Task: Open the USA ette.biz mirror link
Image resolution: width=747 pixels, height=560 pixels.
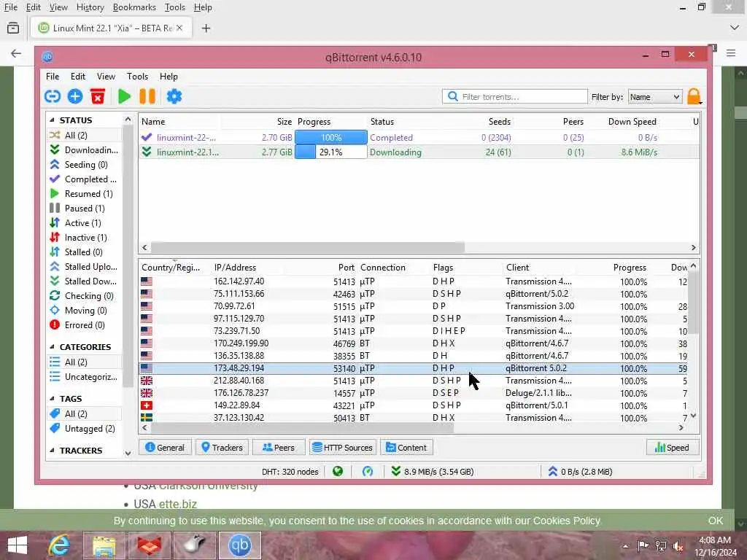Action: point(178,505)
